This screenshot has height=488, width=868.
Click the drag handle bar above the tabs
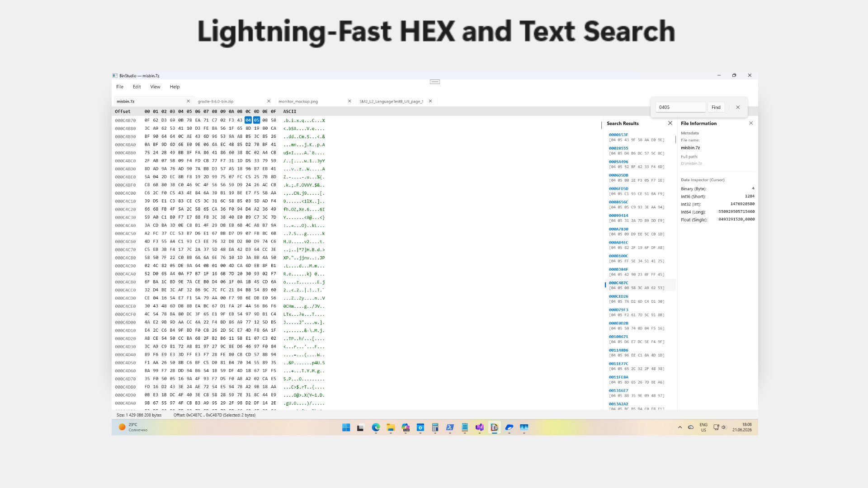click(x=435, y=82)
